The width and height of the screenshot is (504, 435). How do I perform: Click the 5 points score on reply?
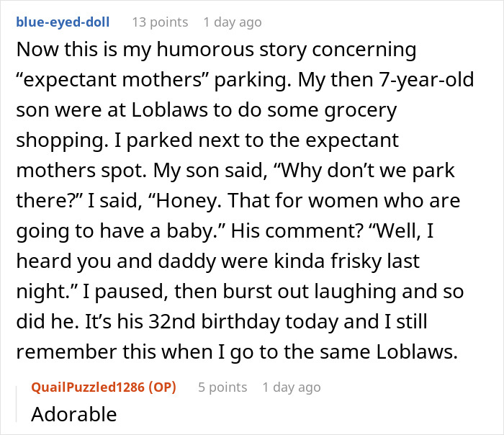click(x=222, y=387)
